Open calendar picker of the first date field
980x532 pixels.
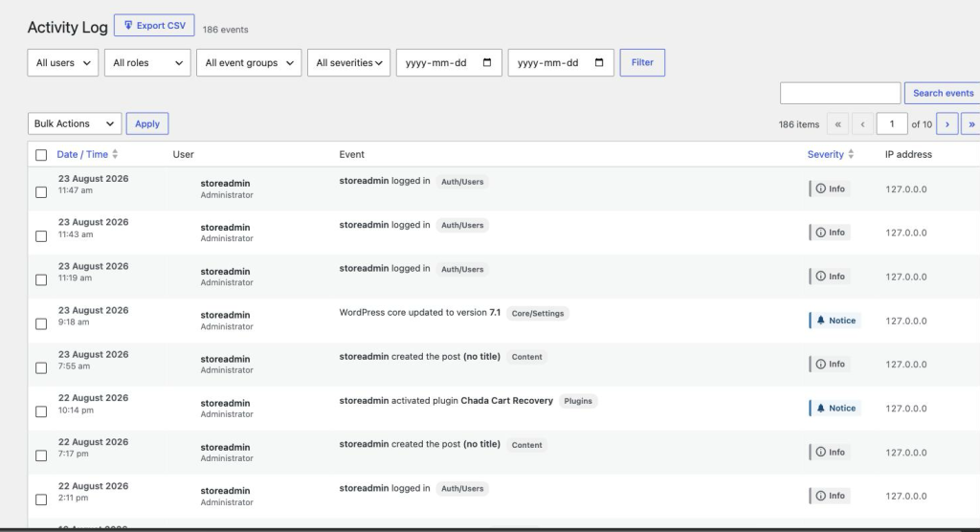pyautogui.click(x=487, y=62)
